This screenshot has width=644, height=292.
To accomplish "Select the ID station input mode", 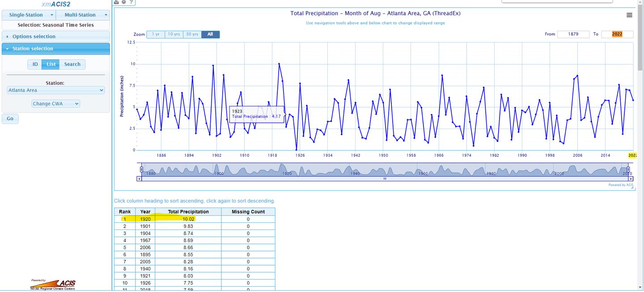I will tap(35, 64).
